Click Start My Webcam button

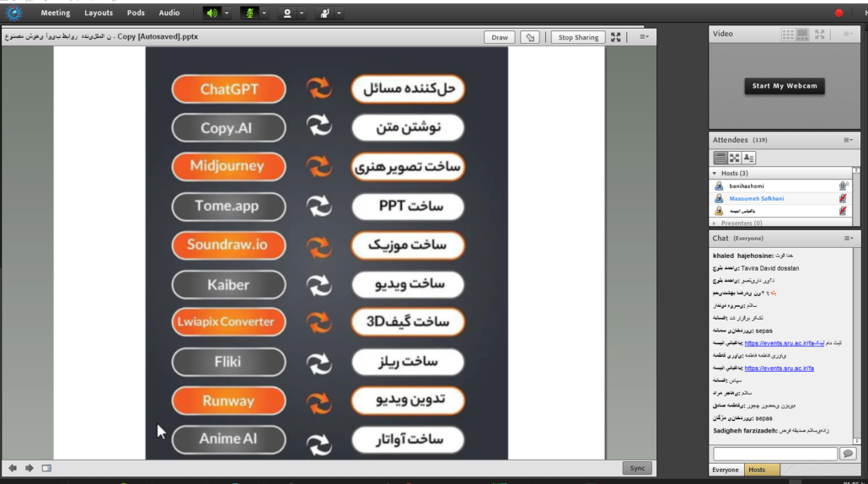[785, 86]
